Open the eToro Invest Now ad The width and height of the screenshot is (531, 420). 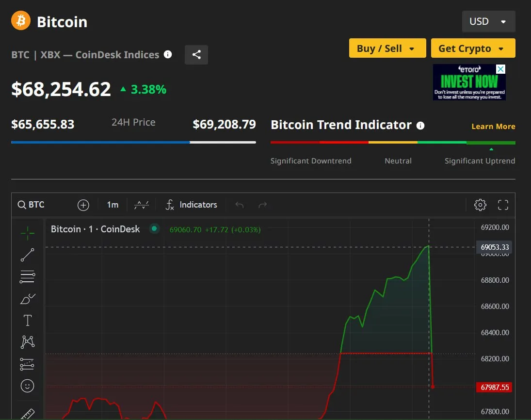click(x=469, y=82)
